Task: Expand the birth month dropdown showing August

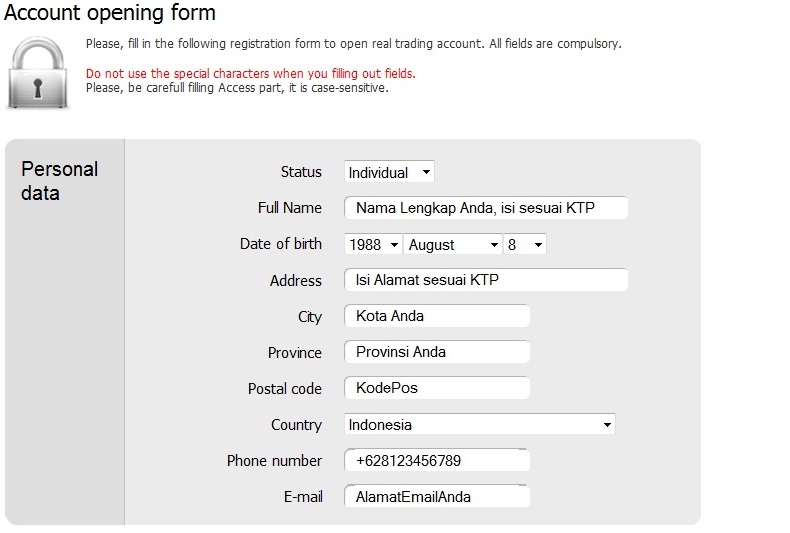Action: click(x=452, y=244)
